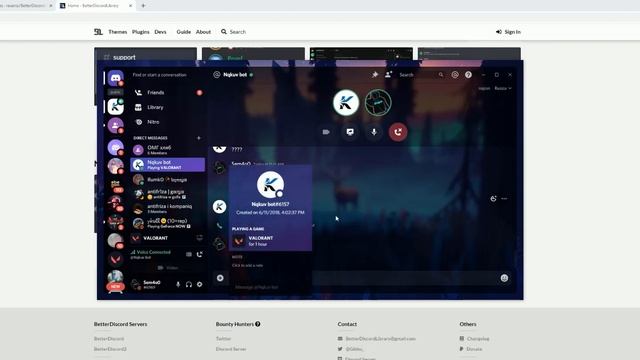Click Sign In on the website
This screenshot has width=640, height=360.
(509, 32)
